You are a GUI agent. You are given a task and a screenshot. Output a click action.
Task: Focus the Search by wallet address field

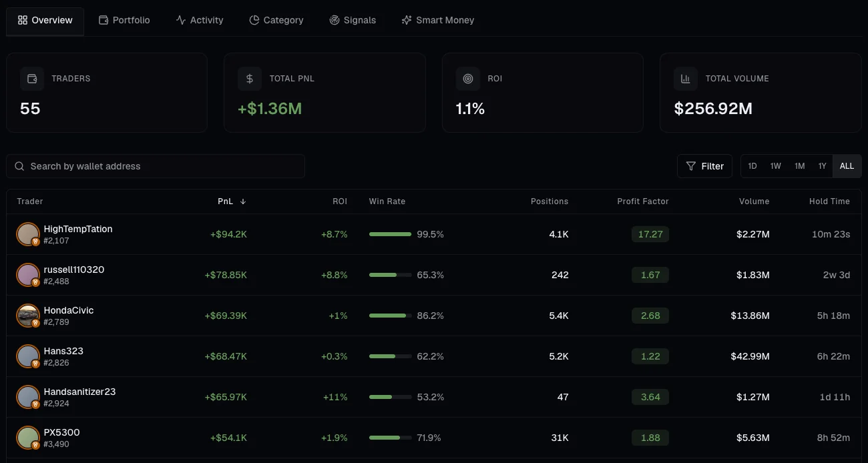pyautogui.click(x=156, y=166)
